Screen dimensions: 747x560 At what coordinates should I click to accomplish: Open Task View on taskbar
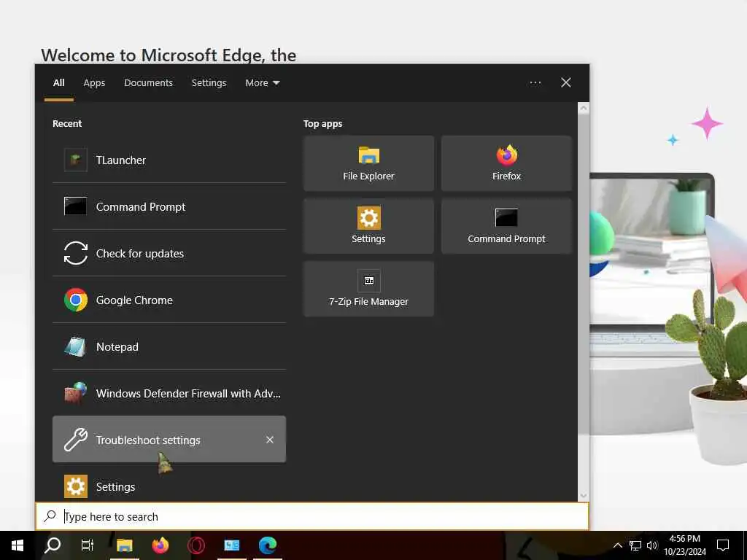coord(88,545)
